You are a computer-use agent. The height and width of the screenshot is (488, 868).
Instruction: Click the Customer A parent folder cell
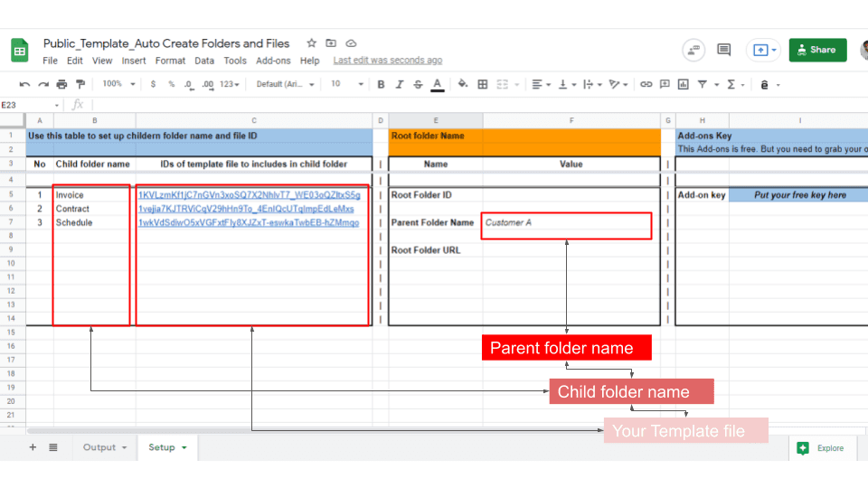coord(566,223)
